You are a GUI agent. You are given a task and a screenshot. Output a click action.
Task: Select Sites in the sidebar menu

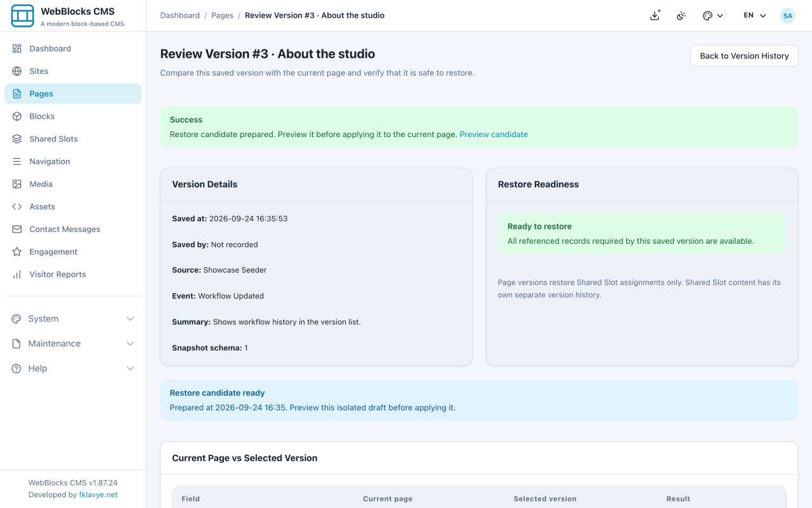73,71
